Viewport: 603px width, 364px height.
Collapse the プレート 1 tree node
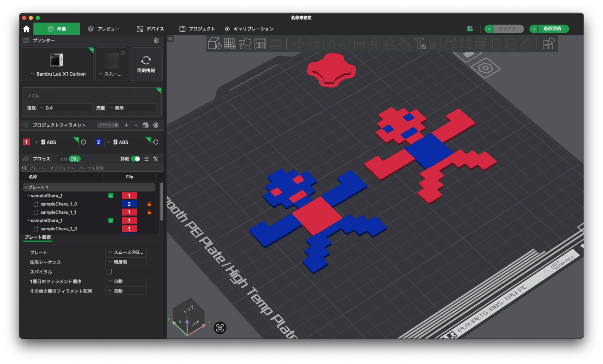tap(26, 187)
